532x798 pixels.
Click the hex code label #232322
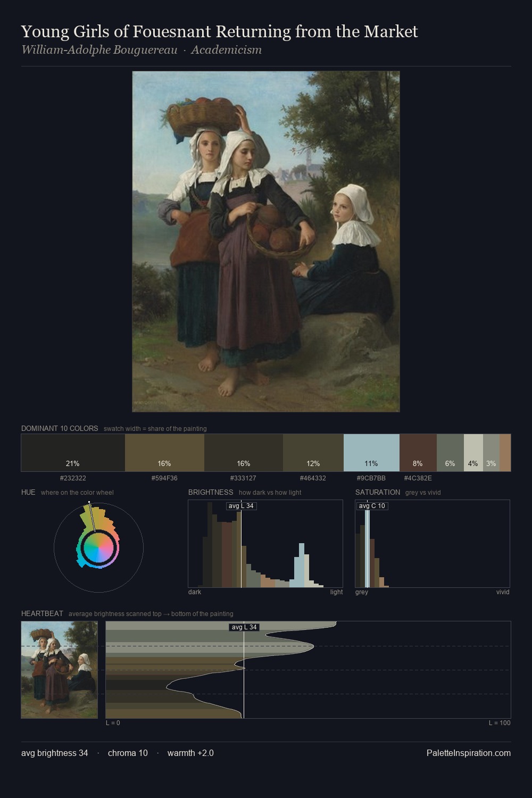point(73,478)
